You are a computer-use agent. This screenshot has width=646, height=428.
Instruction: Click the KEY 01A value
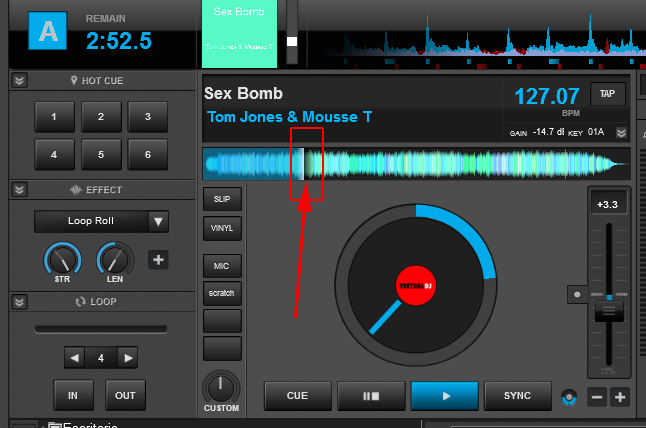tap(596, 132)
